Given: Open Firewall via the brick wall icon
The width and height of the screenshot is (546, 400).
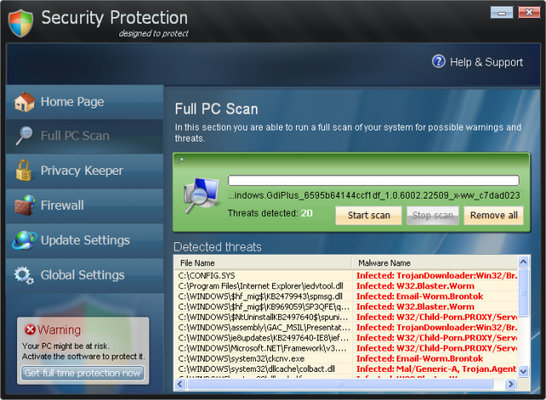Looking at the screenshot, I should click(x=25, y=205).
